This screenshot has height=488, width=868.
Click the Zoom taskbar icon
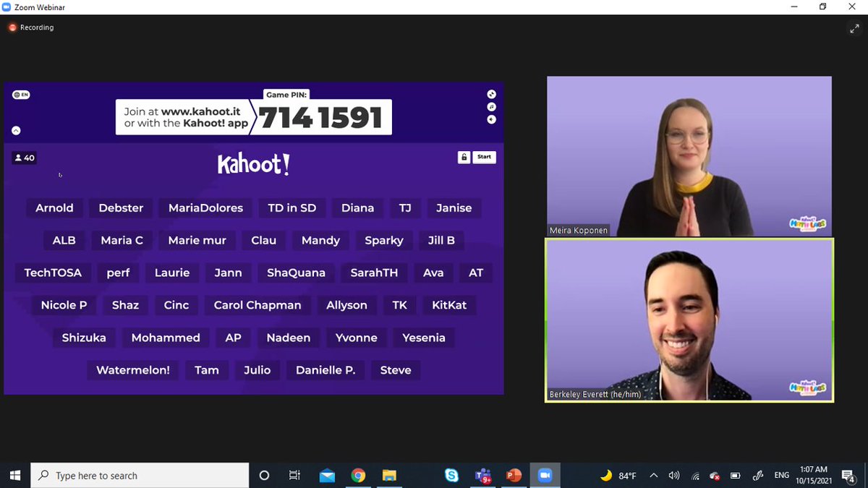(545, 475)
